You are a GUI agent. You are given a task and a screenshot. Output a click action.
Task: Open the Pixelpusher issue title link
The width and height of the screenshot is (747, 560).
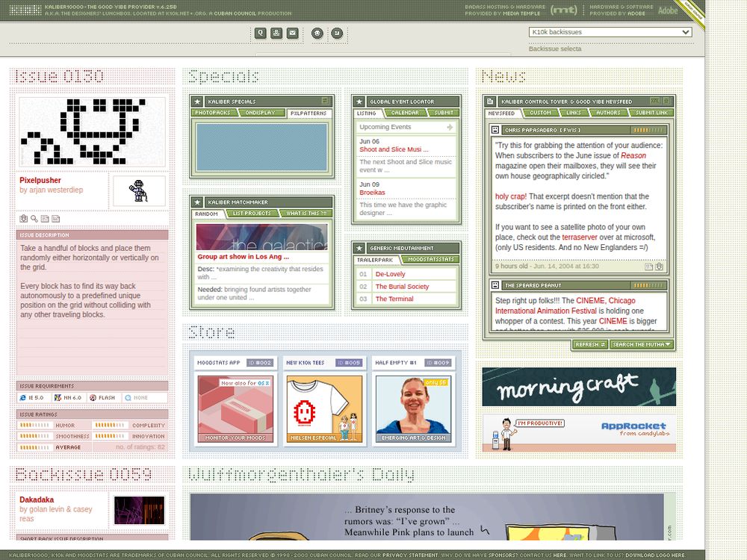pos(40,180)
